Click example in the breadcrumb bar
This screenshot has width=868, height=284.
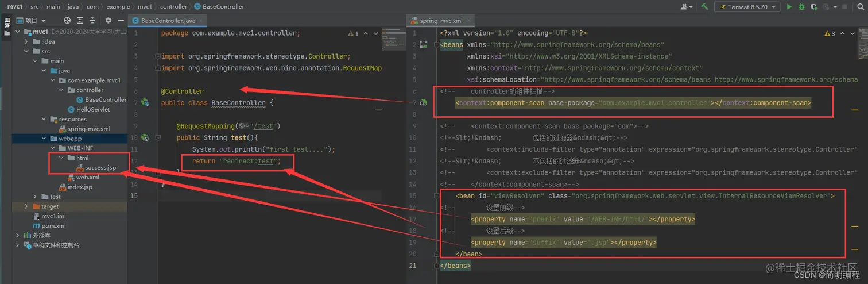pos(118,6)
